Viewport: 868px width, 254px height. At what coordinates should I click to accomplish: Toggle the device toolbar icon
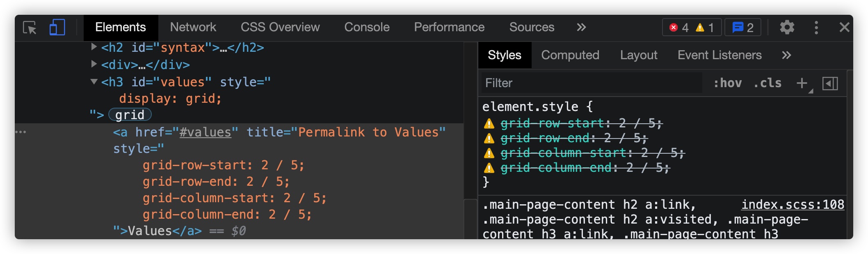point(57,28)
